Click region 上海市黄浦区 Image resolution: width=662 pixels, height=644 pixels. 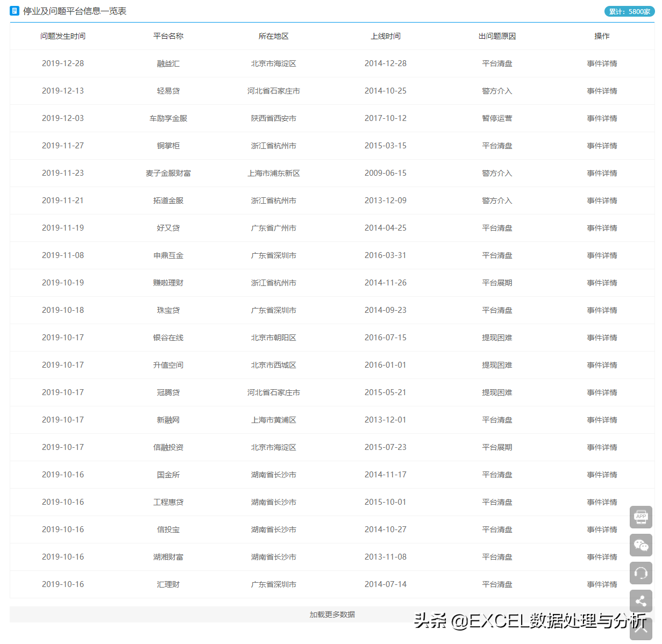(274, 420)
